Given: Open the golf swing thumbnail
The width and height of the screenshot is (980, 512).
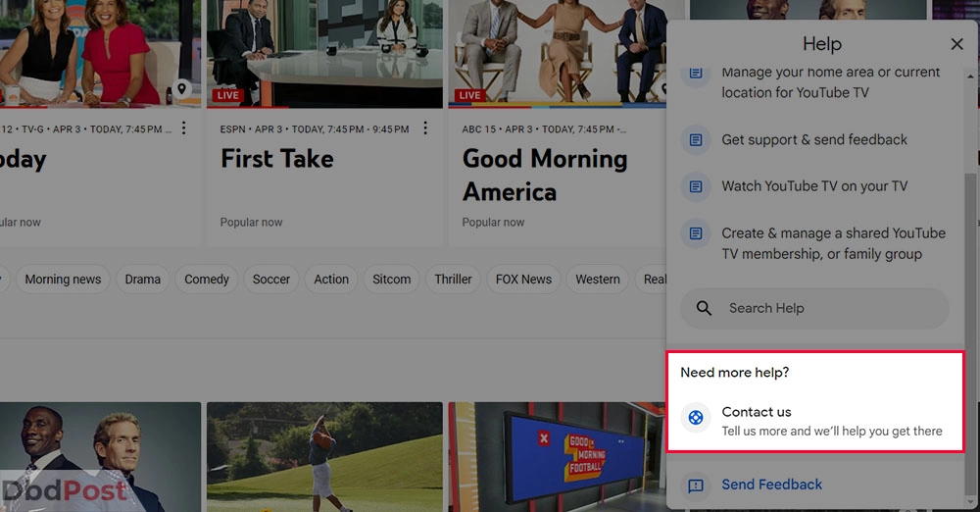Looking at the screenshot, I should click(x=324, y=457).
